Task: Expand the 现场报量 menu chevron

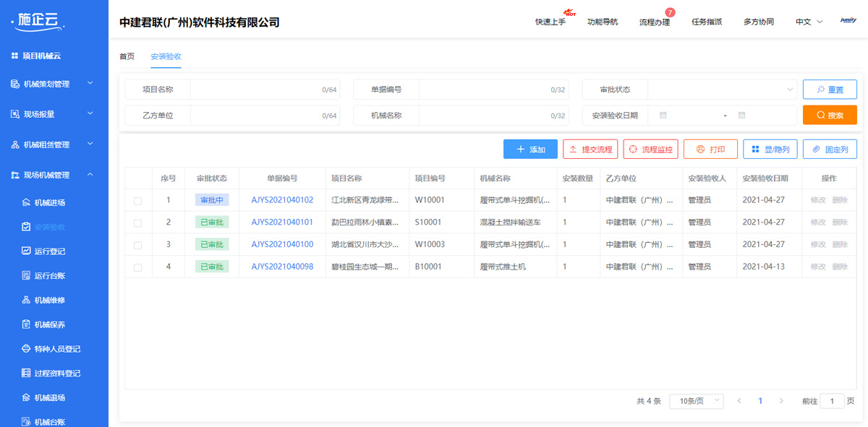Action: (x=90, y=114)
